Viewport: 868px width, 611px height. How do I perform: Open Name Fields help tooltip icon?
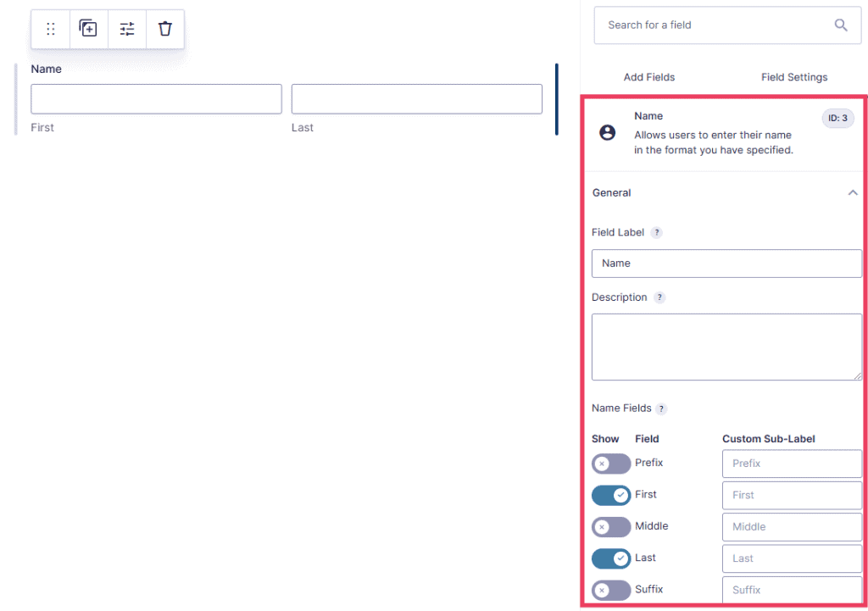point(661,409)
